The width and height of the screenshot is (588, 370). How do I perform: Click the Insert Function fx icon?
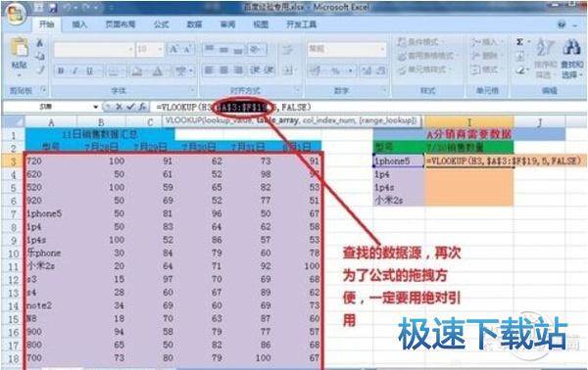coord(142,107)
